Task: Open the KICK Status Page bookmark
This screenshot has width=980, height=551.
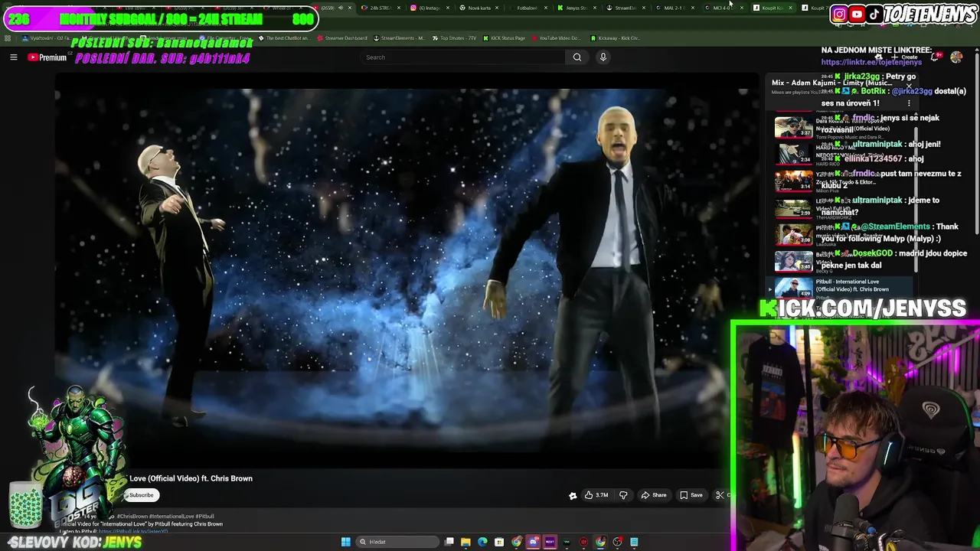Action: click(x=504, y=37)
